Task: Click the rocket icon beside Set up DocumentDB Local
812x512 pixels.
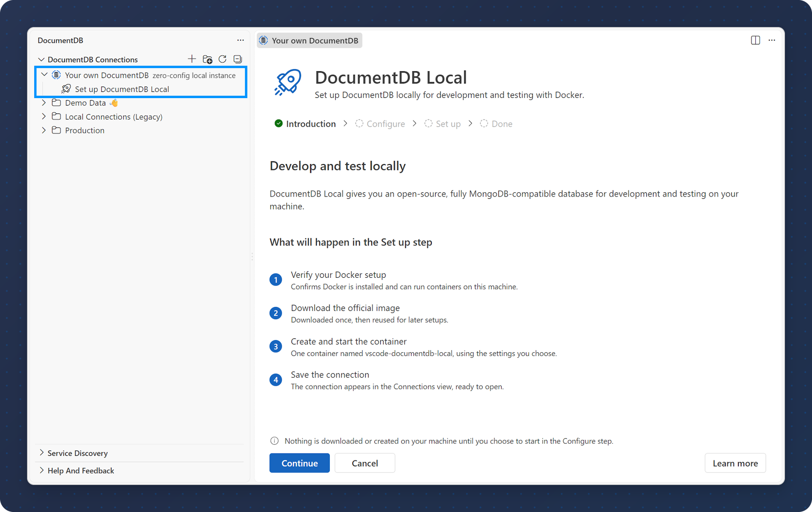Action: pos(66,89)
